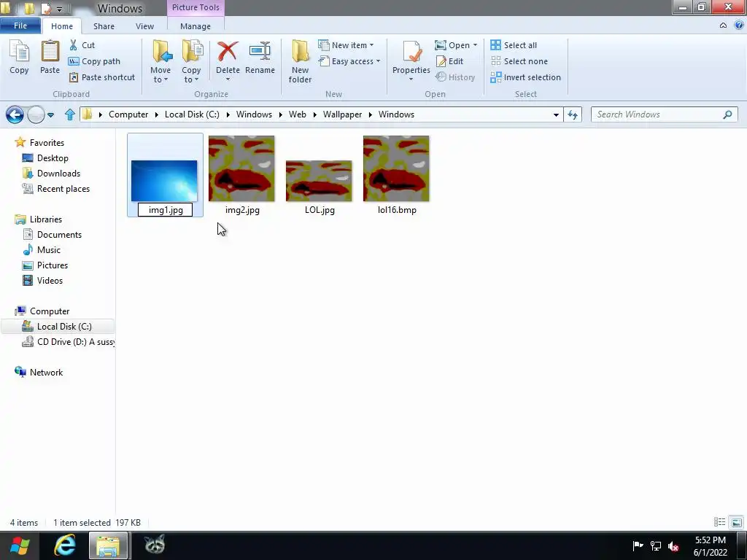
Task: Switch to the Manage tab
Action: coord(196,26)
